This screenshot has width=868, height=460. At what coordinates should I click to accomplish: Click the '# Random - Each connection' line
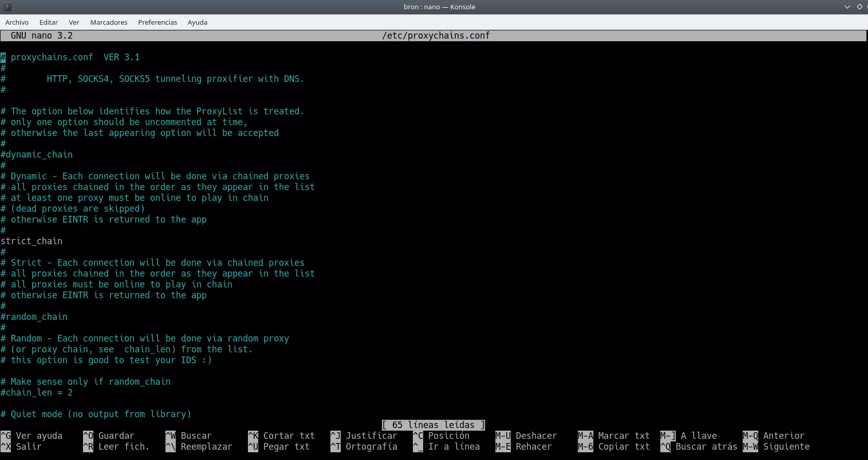(145, 338)
